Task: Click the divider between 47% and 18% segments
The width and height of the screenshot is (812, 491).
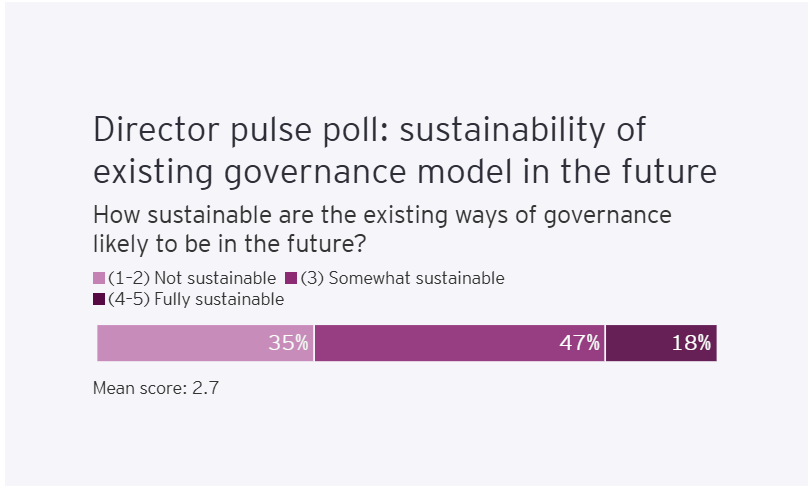Action: 605,343
